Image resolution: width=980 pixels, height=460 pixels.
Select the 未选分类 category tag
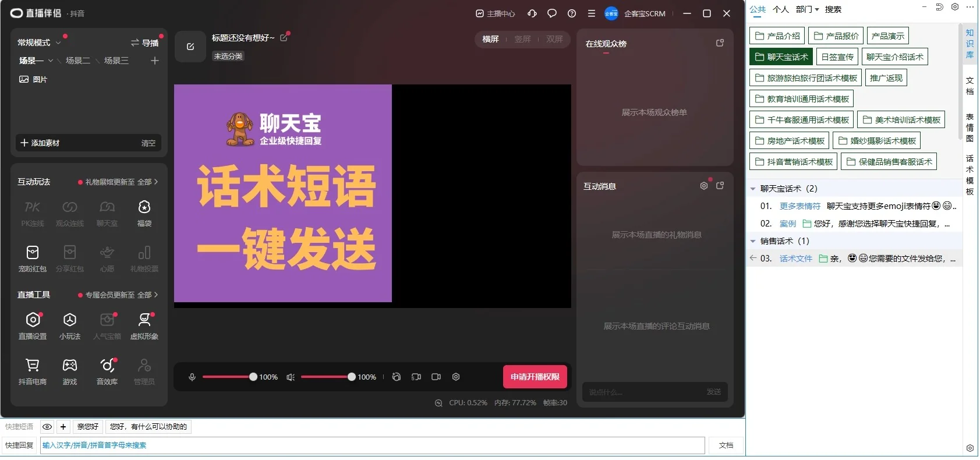point(228,56)
